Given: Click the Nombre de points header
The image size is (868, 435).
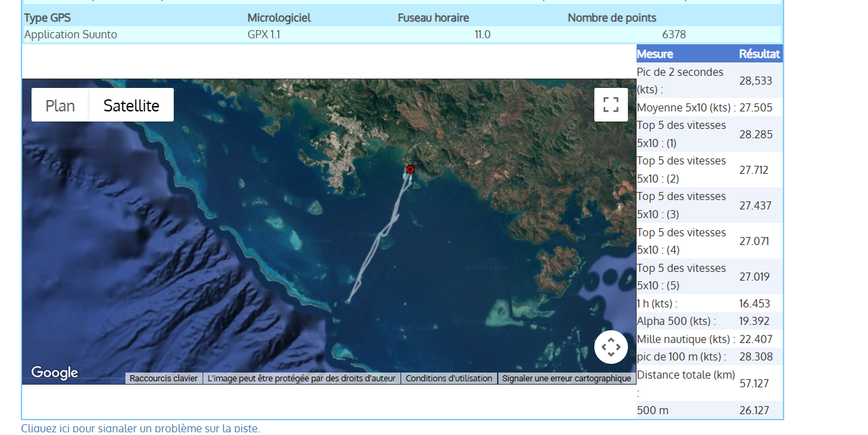Looking at the screenshot, I should (612, 18).
